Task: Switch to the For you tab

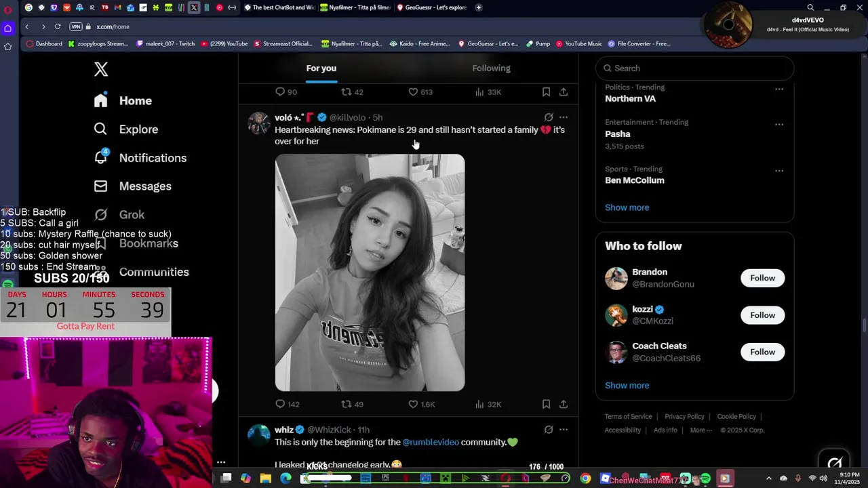Action: 321,68
